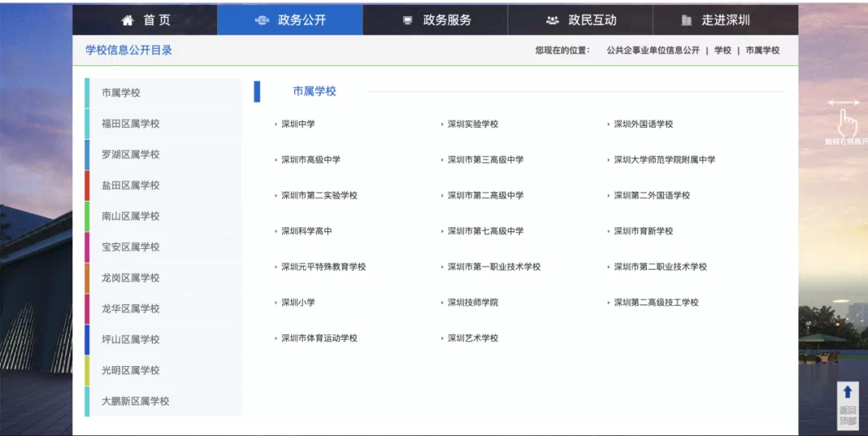Open the 深圳技师学院 link

473,303
